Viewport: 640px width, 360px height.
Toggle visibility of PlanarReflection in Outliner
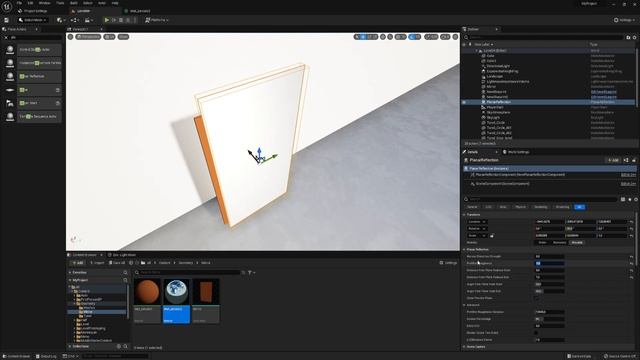point(464,102)
